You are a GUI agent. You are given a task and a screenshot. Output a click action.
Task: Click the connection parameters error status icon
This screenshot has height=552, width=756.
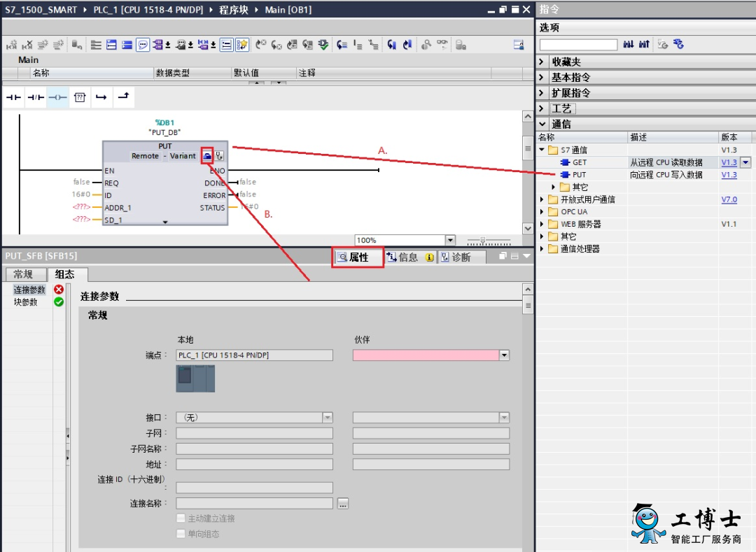point(59,289)
